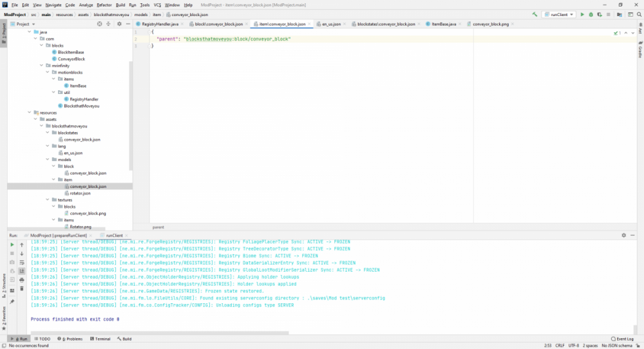The height and width of the screenshot is (349, 644).
Task: Click the Project tree vertical scrollbar
Action: (131, 115)
